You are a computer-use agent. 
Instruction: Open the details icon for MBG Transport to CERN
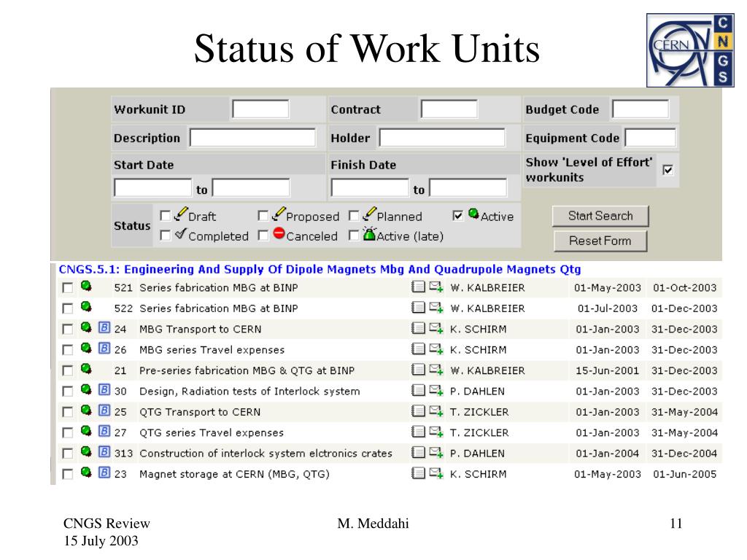point(418,328)
